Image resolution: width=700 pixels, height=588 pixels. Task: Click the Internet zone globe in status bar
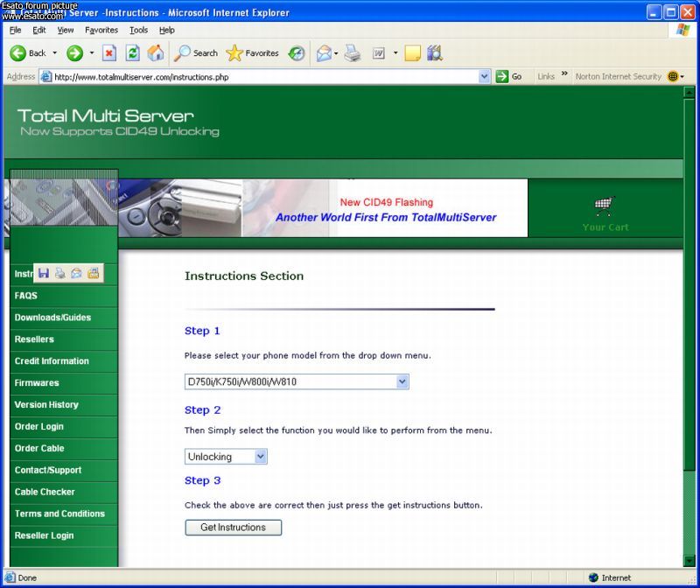[593, 577]
